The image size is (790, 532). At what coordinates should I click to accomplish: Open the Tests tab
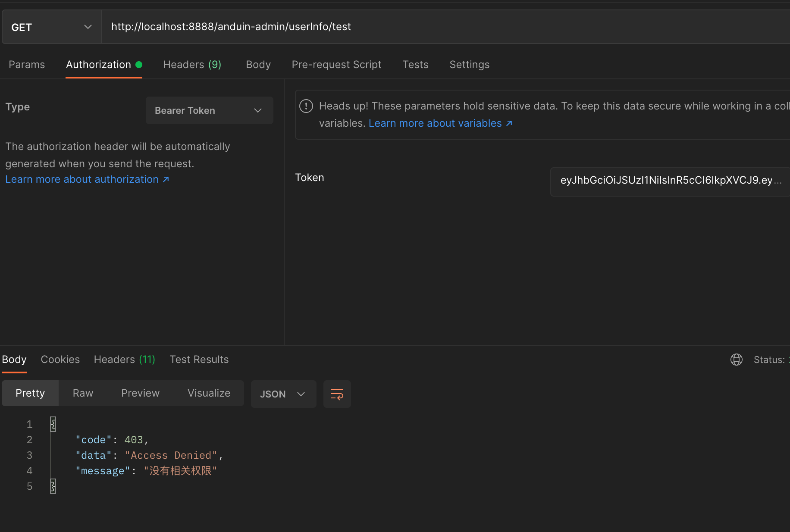pyautogui.click(x=415, y=65)
